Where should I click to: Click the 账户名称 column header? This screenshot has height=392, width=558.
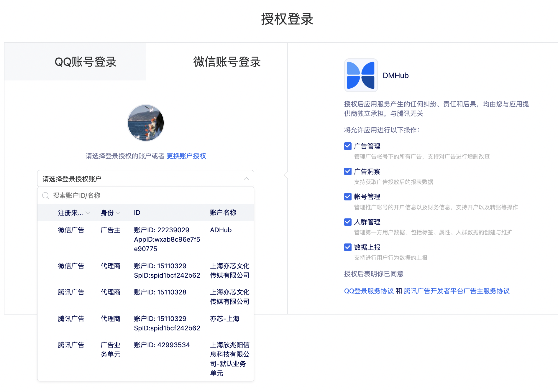point(223,213)
